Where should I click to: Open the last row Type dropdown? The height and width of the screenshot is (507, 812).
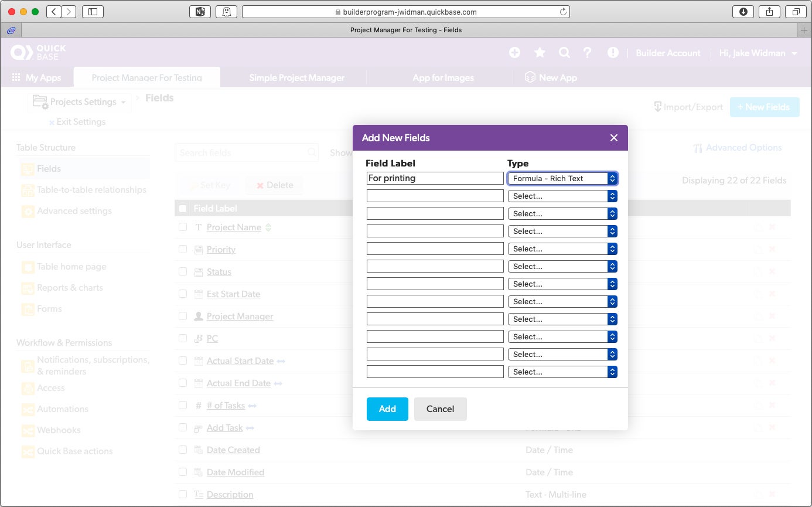click(562, 372)
